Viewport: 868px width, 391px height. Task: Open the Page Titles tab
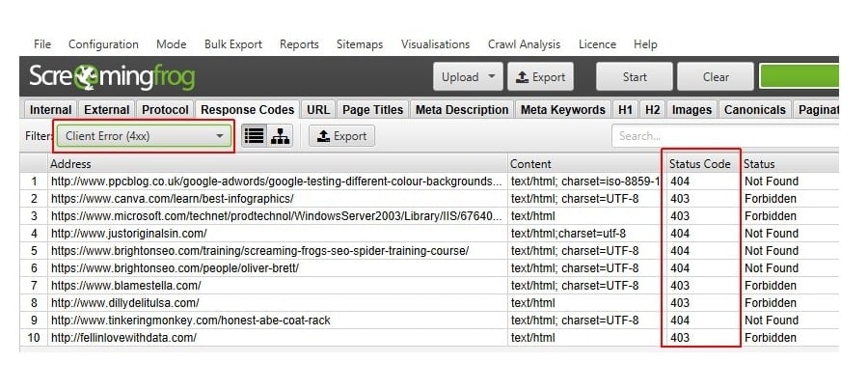click(x=372, y=110)
